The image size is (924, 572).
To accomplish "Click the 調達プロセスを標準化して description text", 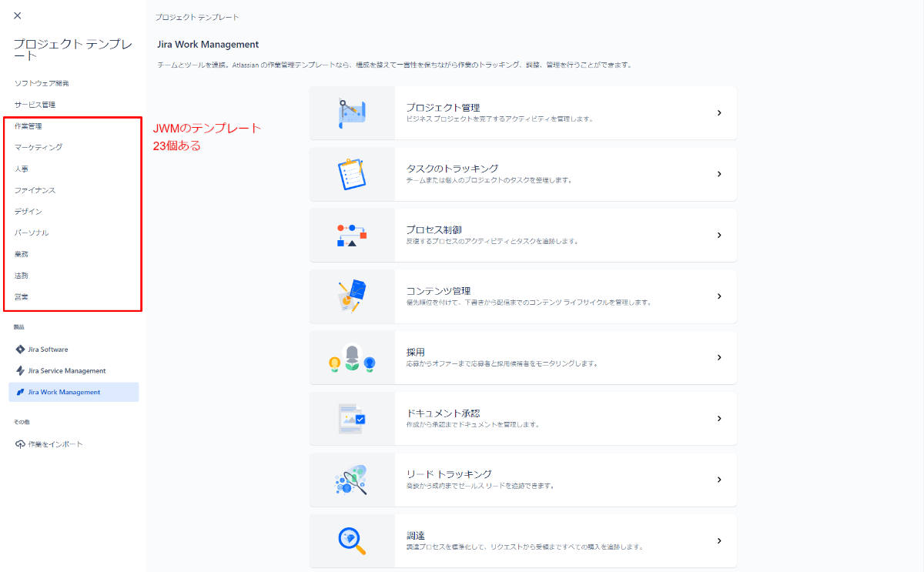I will tap(524, 547).
